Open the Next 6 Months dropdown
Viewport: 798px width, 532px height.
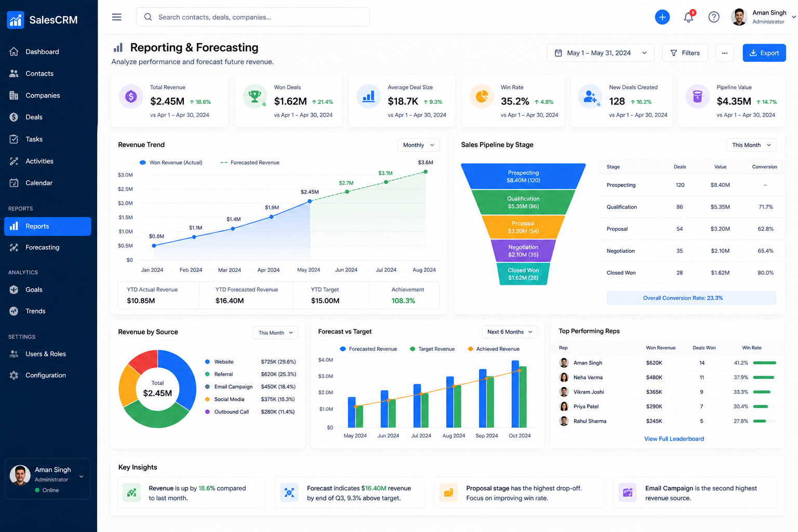(x=510, y=332)
